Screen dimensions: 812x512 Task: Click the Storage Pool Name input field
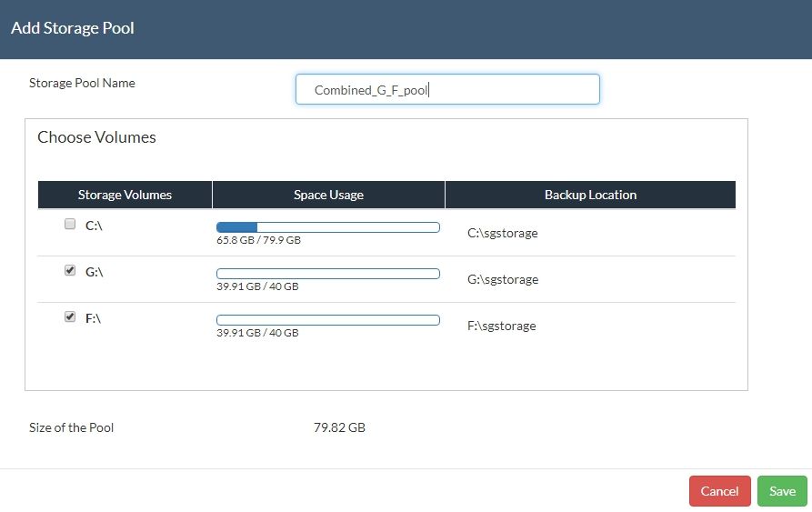coord(447,89)
